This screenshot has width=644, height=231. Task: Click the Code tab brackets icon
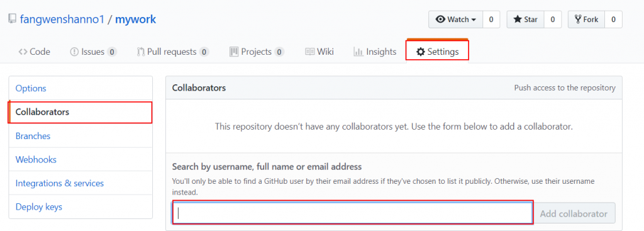[23, 52]
